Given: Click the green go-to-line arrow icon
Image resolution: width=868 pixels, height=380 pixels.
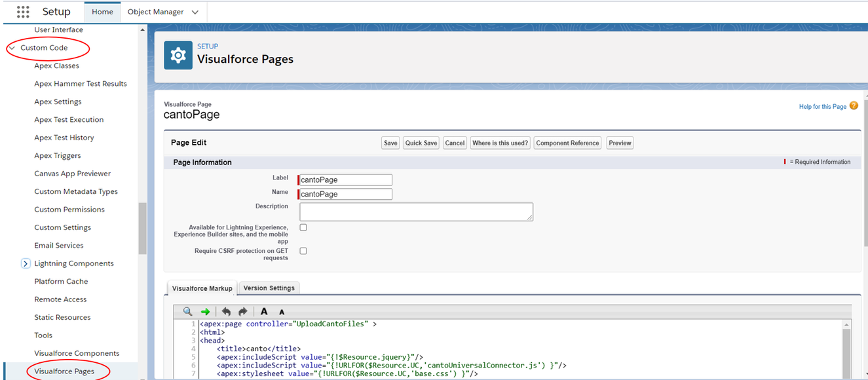Looking at the screenshot, I should [205, 312].
